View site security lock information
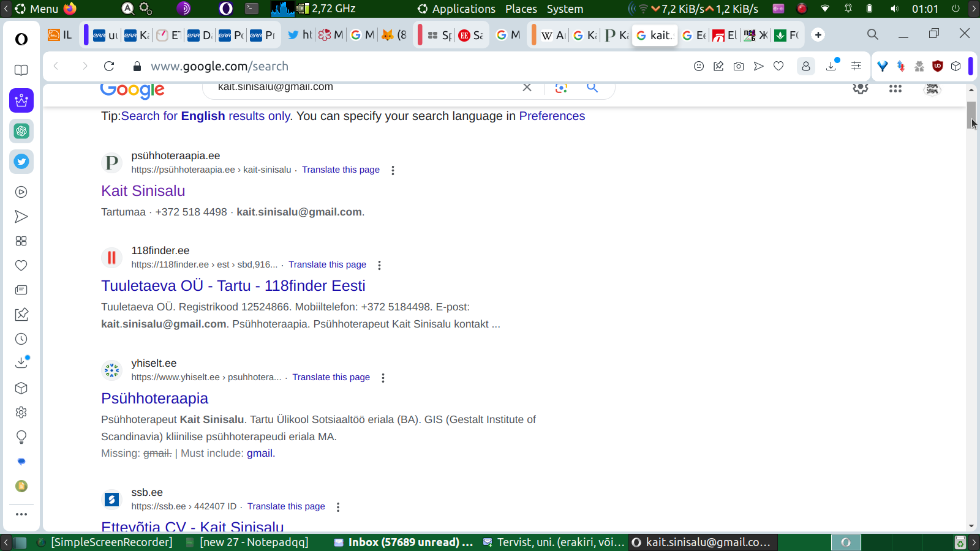980x551 pixels. point(137,66)
